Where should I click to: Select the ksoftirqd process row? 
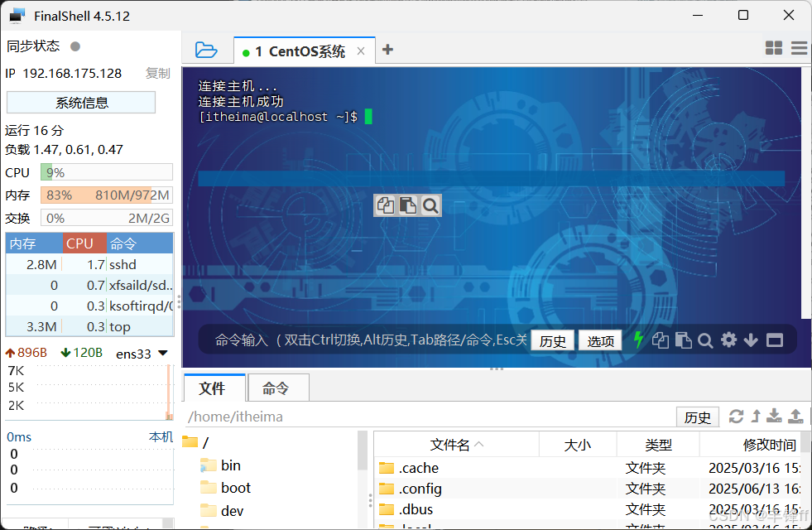[89, 306]
